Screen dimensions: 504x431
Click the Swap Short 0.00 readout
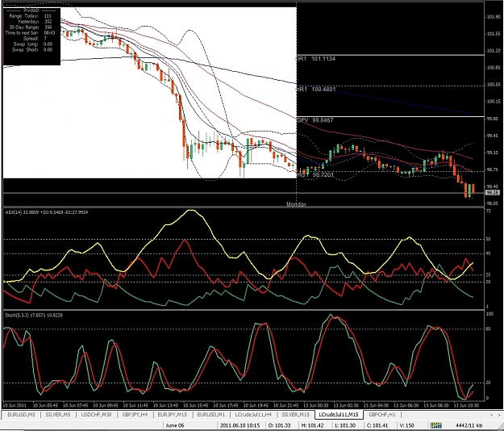[31, 49]
